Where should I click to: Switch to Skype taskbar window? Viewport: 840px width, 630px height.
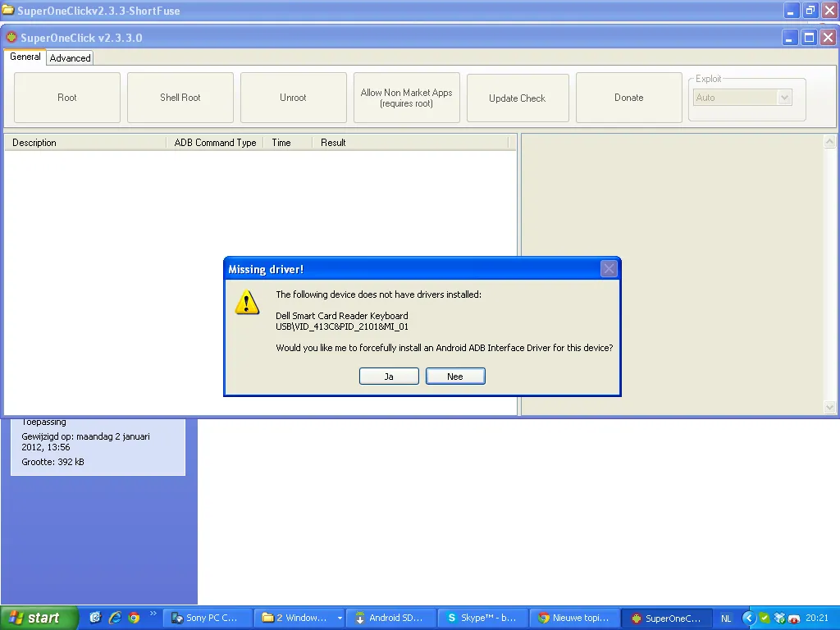point(482,618)
